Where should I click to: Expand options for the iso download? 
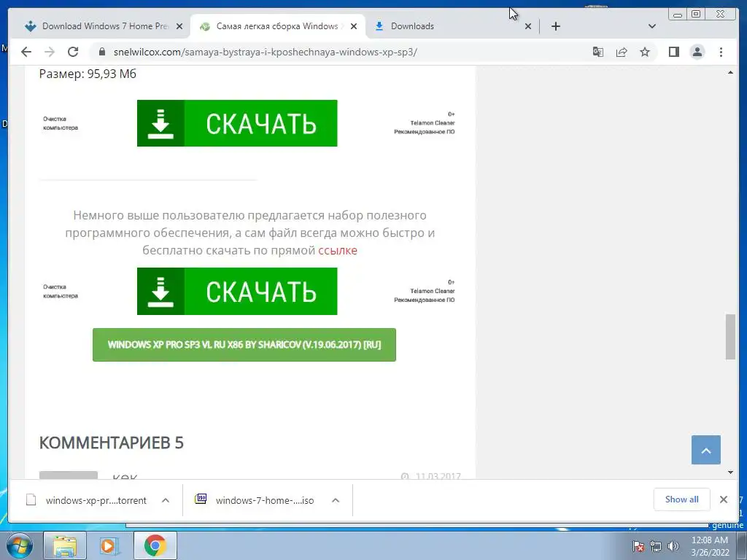(336, 500)
